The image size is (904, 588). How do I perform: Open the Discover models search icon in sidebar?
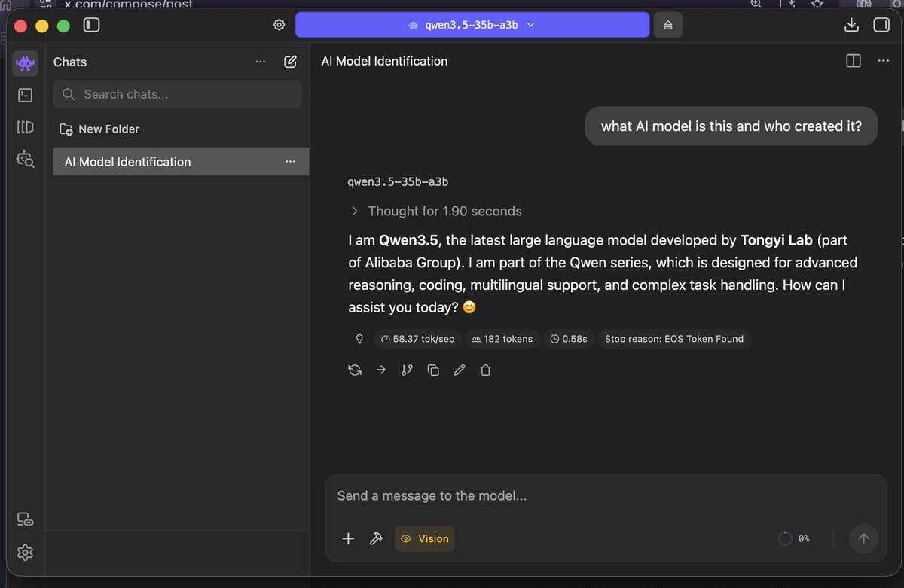[26, 158]
